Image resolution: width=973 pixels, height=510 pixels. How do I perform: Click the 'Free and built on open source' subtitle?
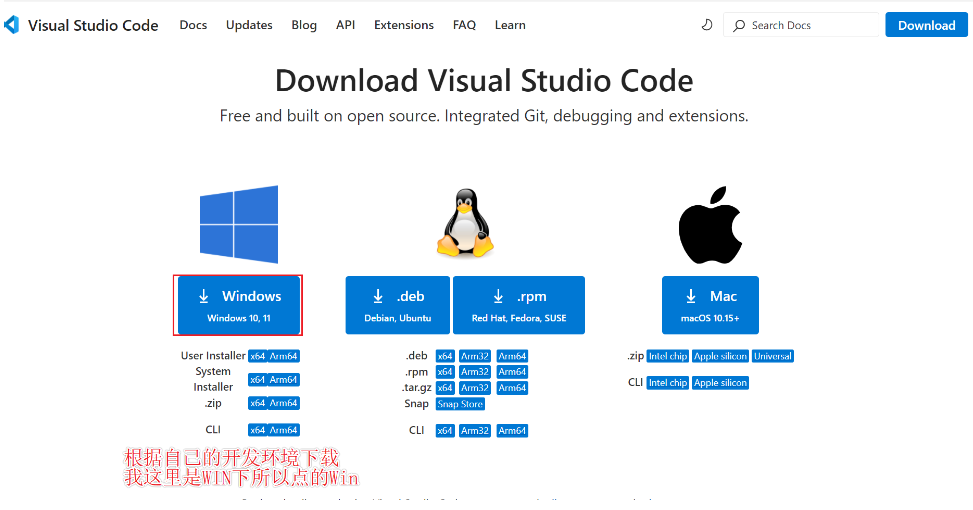[484, 116]
